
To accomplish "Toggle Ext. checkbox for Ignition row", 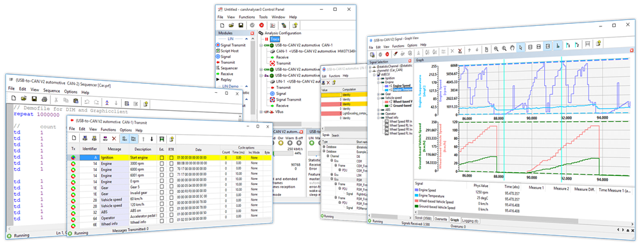I will point(162,157).
